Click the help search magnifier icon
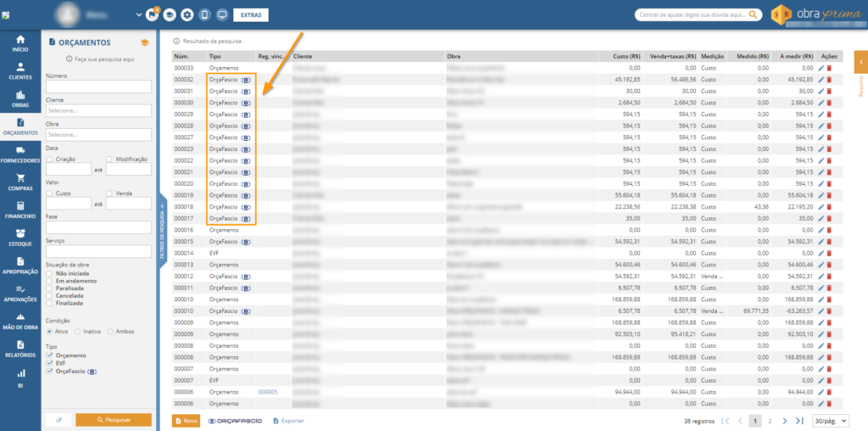 [x=754, y=15]
